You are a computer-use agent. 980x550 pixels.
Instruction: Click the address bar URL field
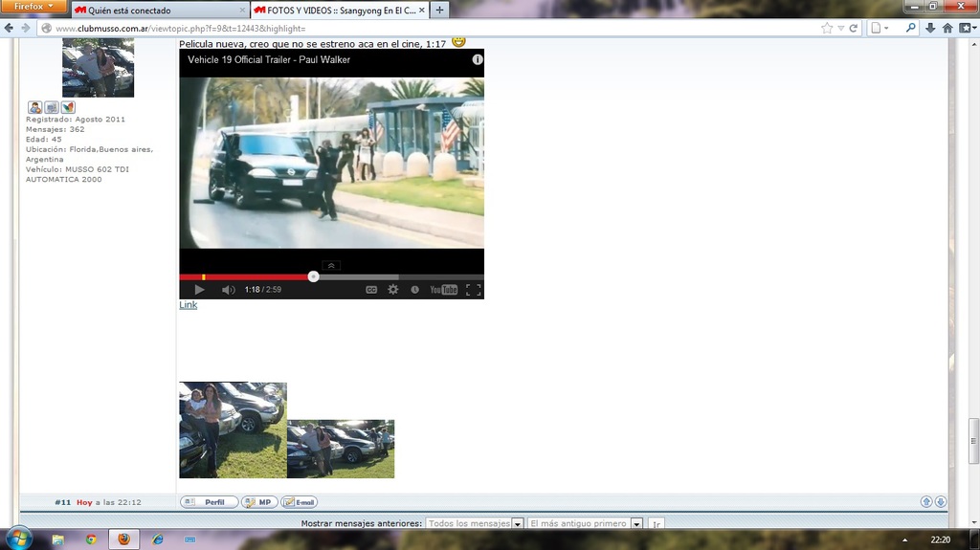pyautogui.click(x=432, y=28)
